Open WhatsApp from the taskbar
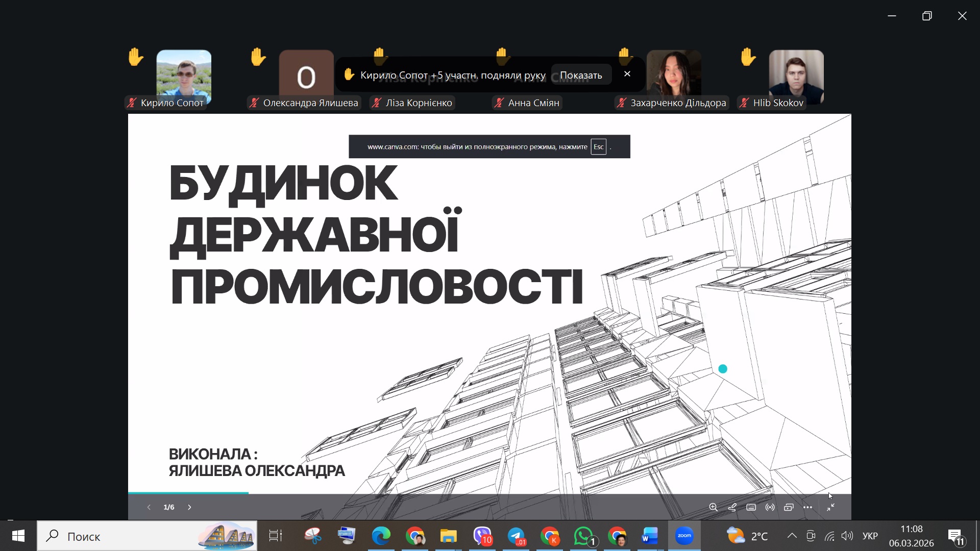The image size is (980, 551). (584, 536)
